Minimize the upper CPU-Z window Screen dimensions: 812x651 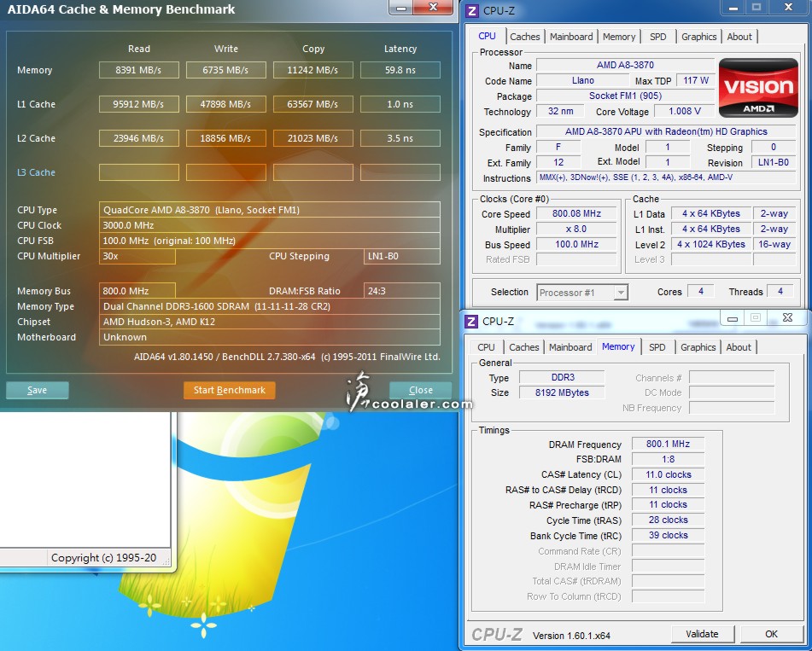(x=733, y=7)
